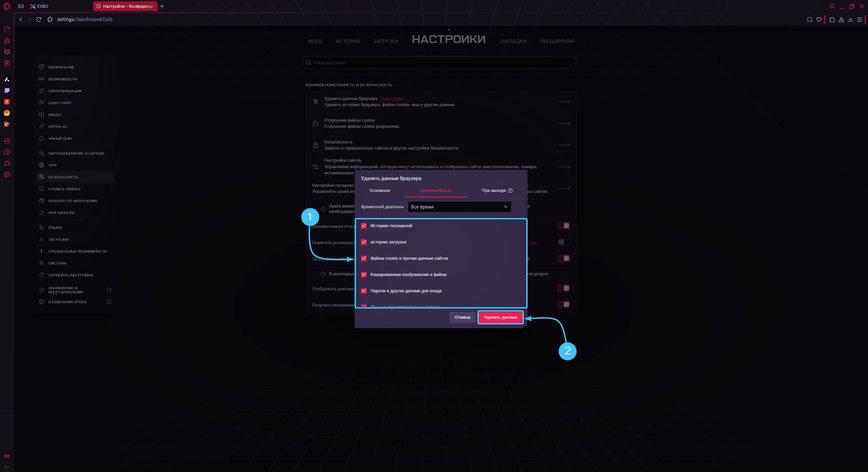
Task: Click the 'Удалить данные' button
Action: pyautogui.click(x=500, y=317)
